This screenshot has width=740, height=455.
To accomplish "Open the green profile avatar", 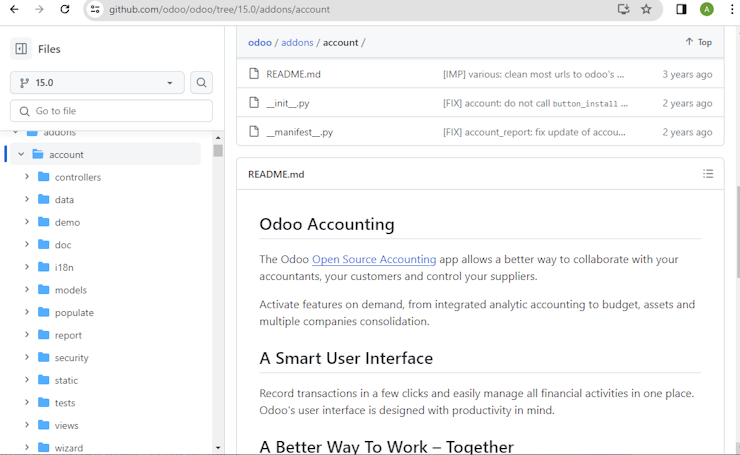I will [x=706, y=9].
